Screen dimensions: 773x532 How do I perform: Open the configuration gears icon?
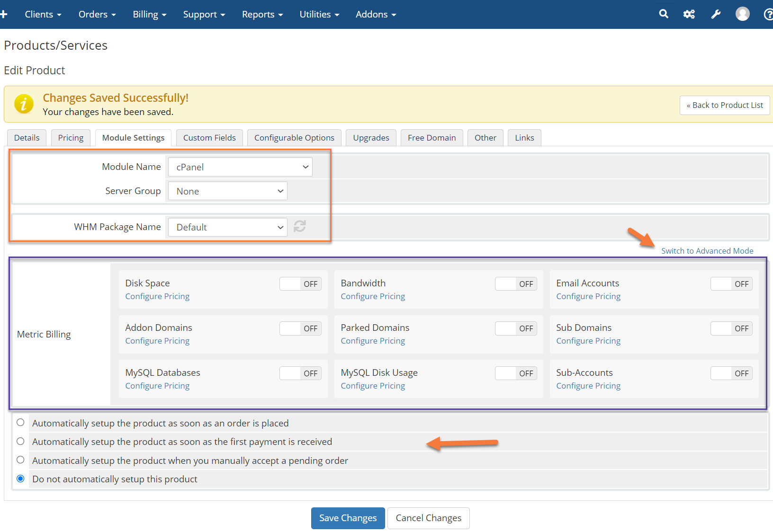(689, 14)
